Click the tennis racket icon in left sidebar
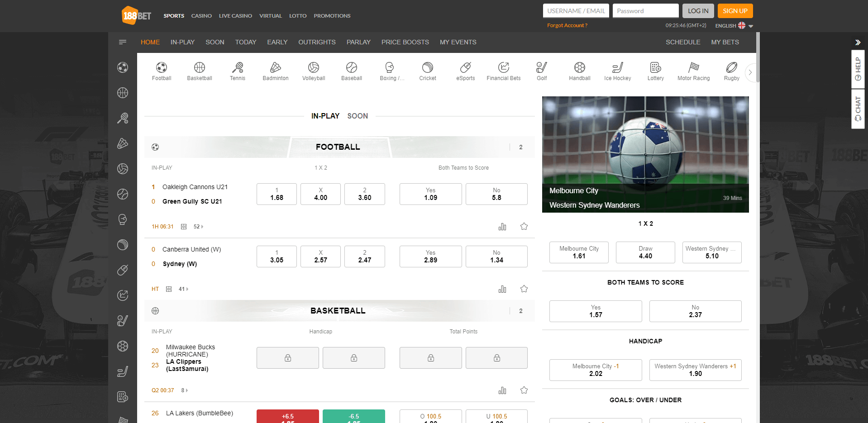Screen dimensions: 868x423 pos(123,118)
